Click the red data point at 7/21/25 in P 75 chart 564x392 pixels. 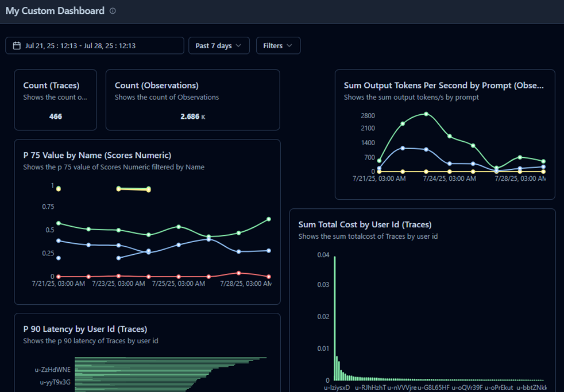point(59,277)
